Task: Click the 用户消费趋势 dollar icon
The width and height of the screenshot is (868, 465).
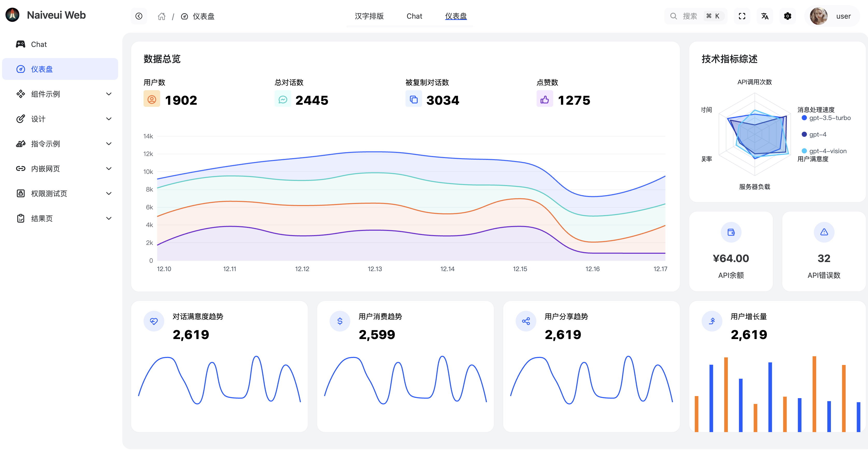Action: tap(340, 321)
